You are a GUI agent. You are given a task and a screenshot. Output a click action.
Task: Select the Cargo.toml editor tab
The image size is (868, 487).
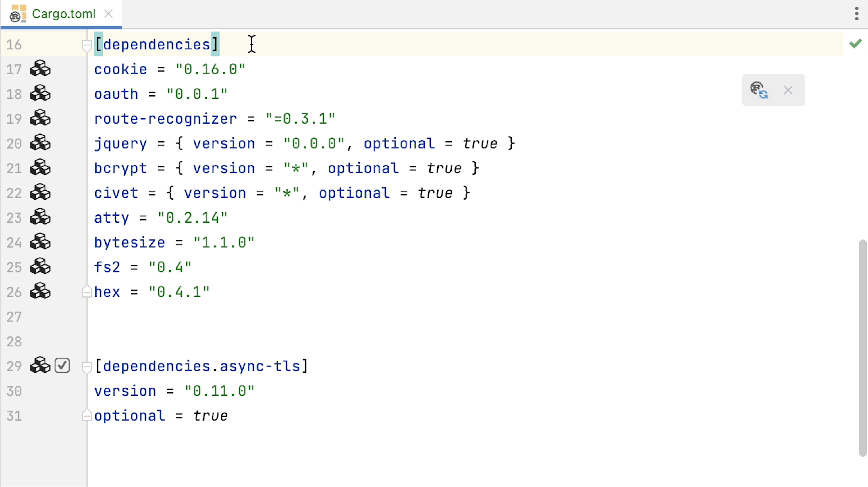[x=63, y=14]
